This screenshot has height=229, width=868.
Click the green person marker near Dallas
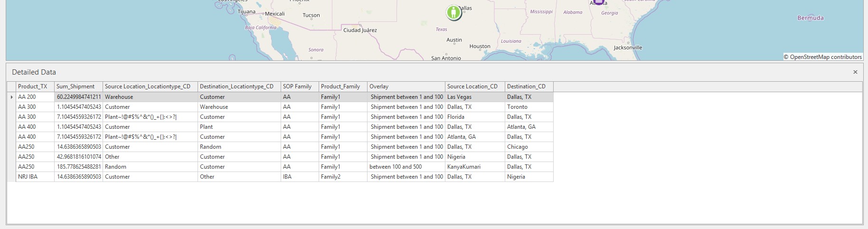[x=453, y=12]
